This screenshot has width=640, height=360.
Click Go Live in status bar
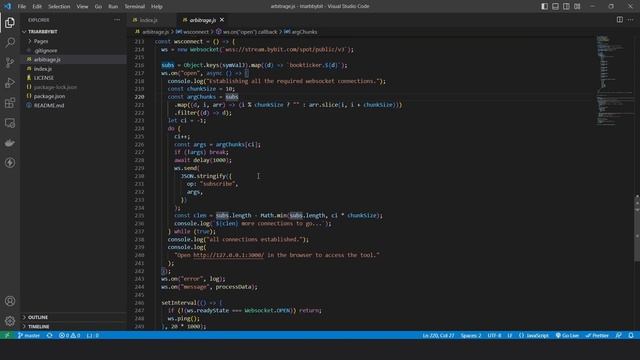coord(567,335)
